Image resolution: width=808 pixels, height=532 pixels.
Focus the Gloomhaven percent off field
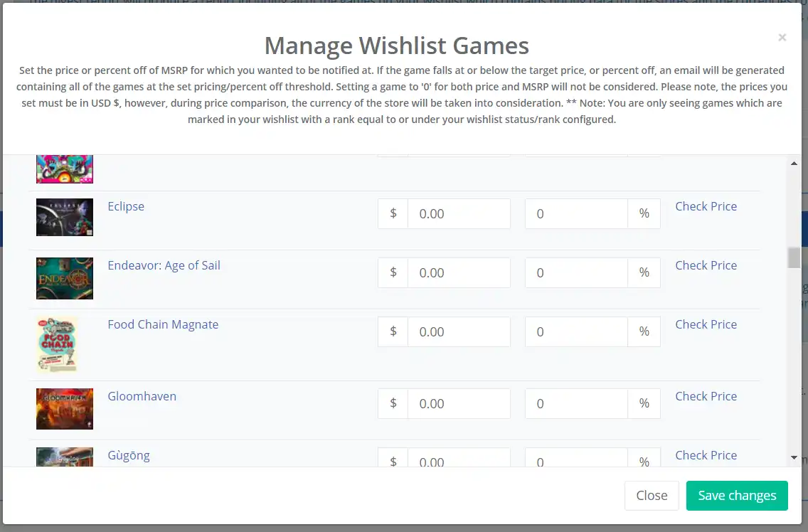point(576,403)
